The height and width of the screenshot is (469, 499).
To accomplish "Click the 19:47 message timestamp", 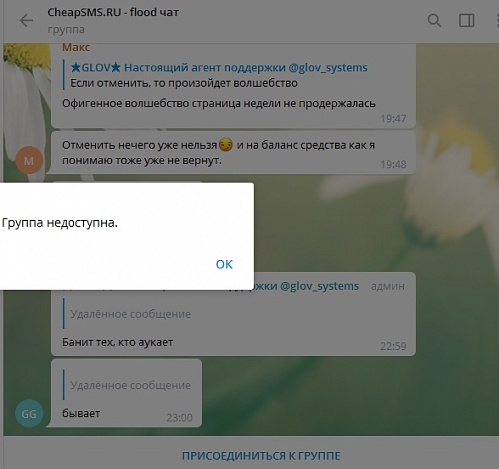I will coord(393,119).
